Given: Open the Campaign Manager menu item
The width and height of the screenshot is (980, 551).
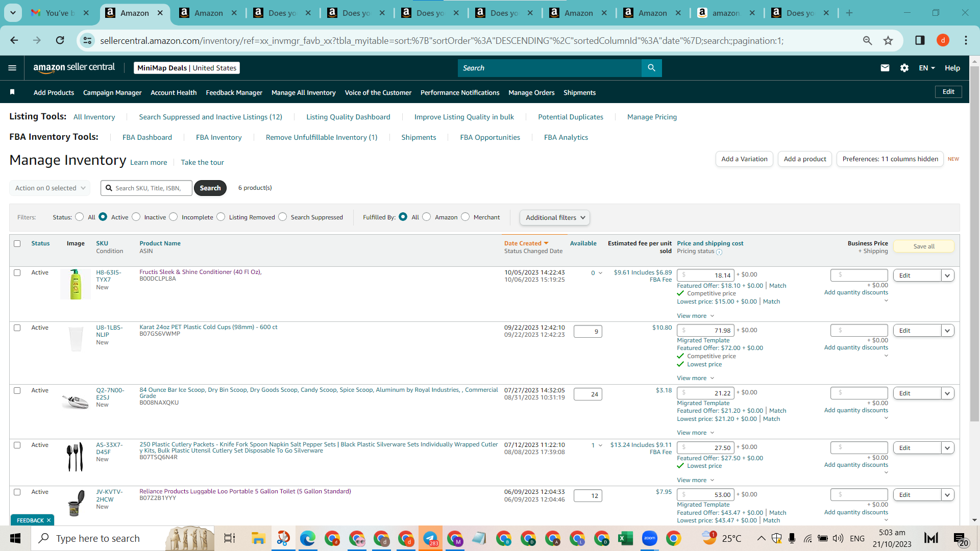Looking at the screenshot, I should click(112, 92).
